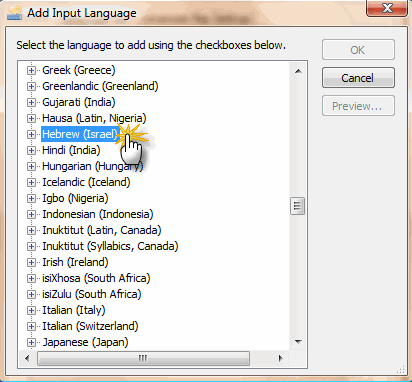Viewport: 412px width, 382px height.
Task: Close the Add Input Language dialog
Action: pyautogui.click(x=387, y=8)
